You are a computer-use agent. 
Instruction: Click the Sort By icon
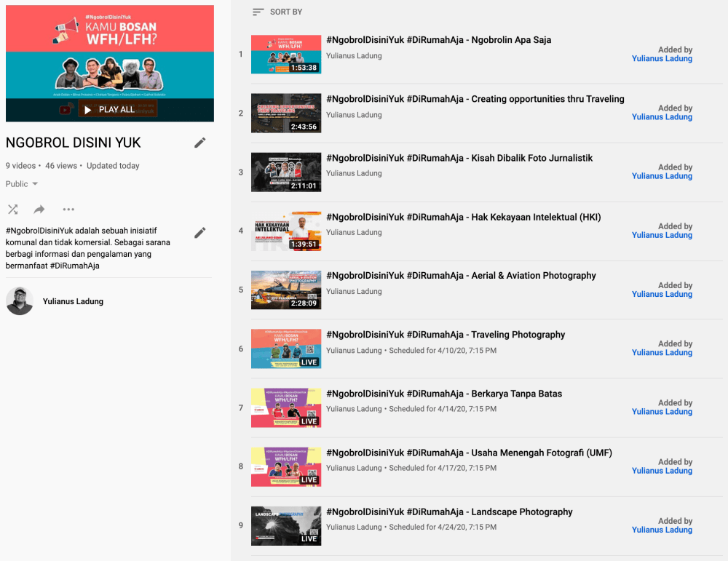point(258,12)
